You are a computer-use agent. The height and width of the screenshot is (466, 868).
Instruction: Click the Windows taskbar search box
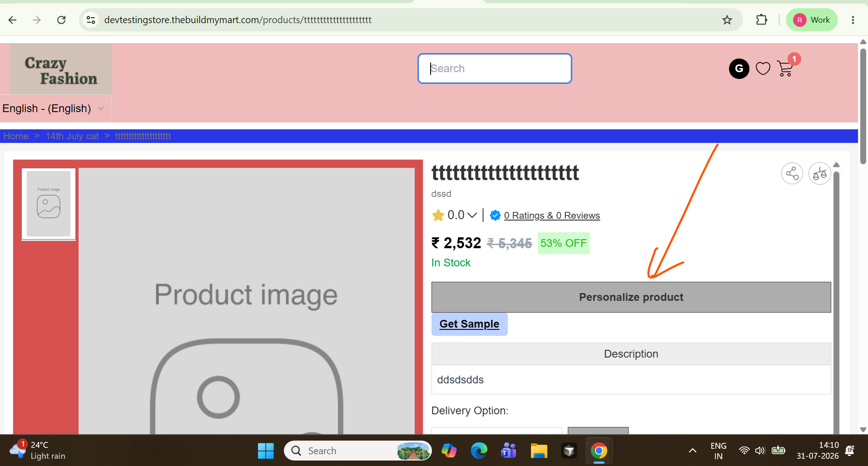tap(358, 451)
